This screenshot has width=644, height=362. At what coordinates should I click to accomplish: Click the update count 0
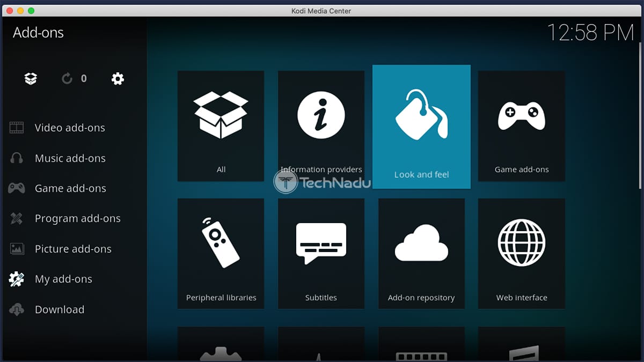tap(84, 79)
